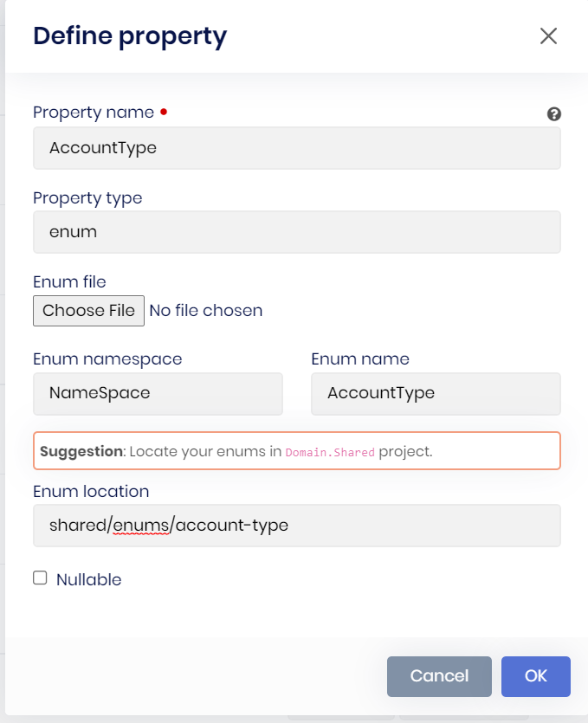
Task: Click the "Enum location" label
Action: pyautogui.click(x=91, y=491)
